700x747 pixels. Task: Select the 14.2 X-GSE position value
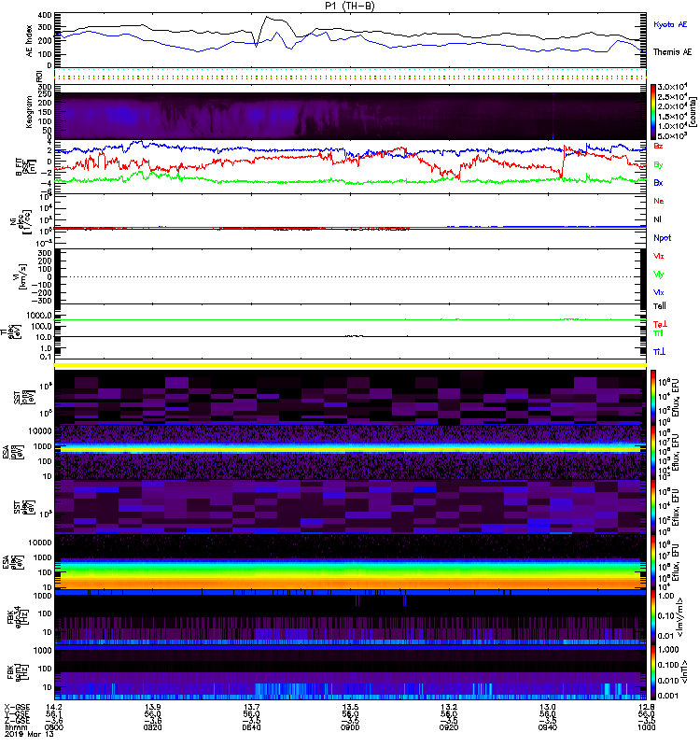click(x=54, y=707)
